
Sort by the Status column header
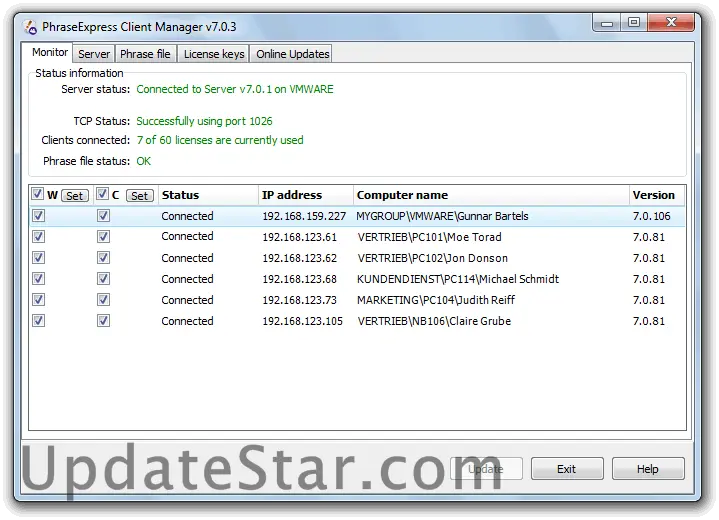(x=208, y=195)
